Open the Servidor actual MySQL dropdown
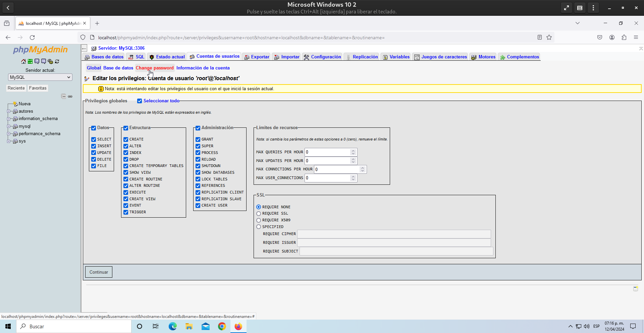This screenshot has height=333, width=644. pyautogui.click(x=40, y=77)
